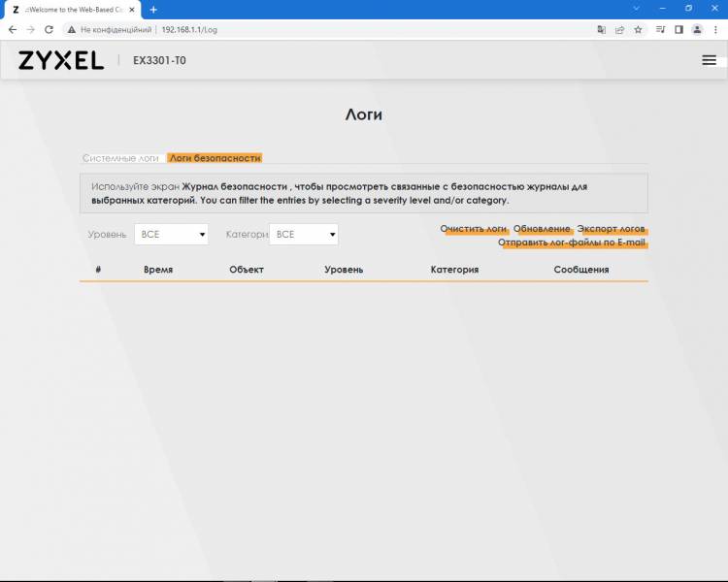Open a new browser tab
Screen dimensions: 728x582
point(153,10)
